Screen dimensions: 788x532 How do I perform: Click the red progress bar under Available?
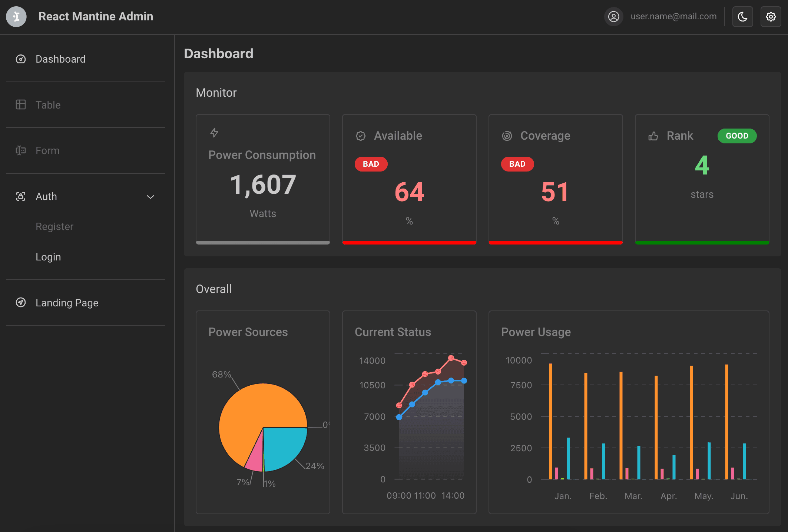point(409,243)
